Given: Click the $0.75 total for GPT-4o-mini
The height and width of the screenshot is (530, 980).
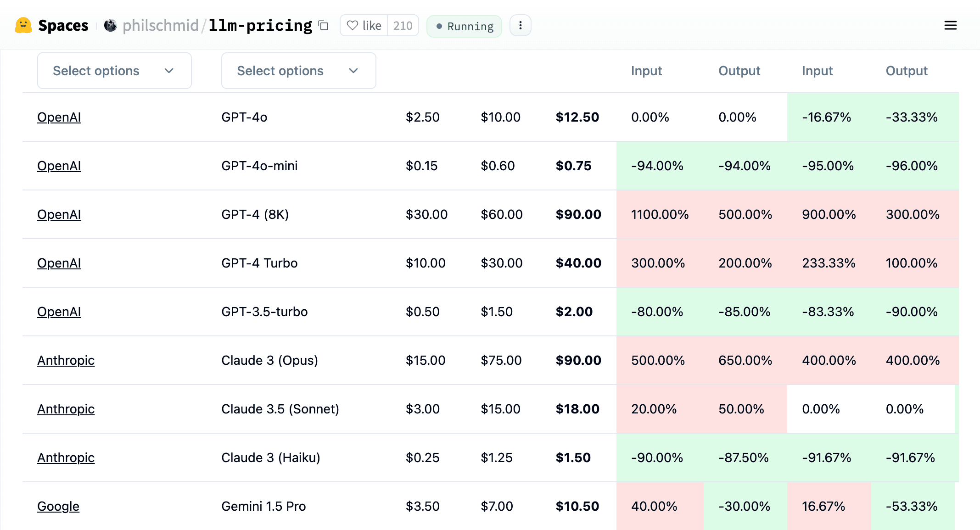Looking at the screenshot, I should point(573,166).
